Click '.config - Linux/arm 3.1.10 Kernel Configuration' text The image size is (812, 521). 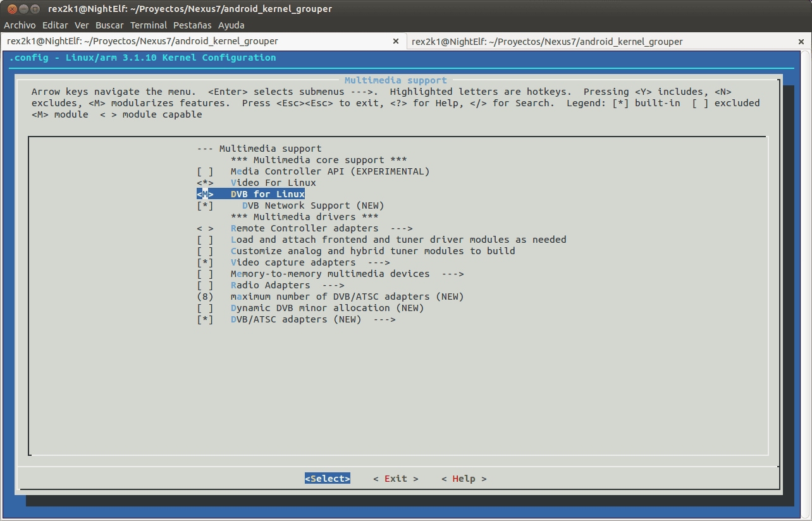142,58
